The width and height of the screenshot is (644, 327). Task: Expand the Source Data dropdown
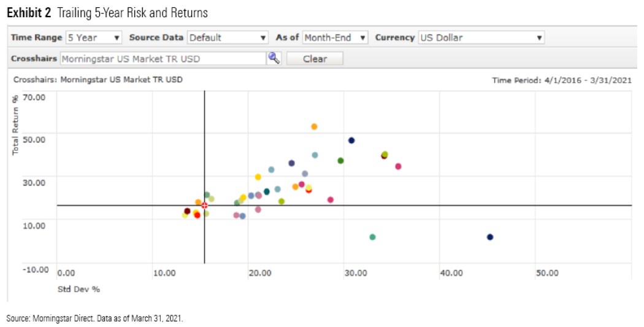(228, 37)
